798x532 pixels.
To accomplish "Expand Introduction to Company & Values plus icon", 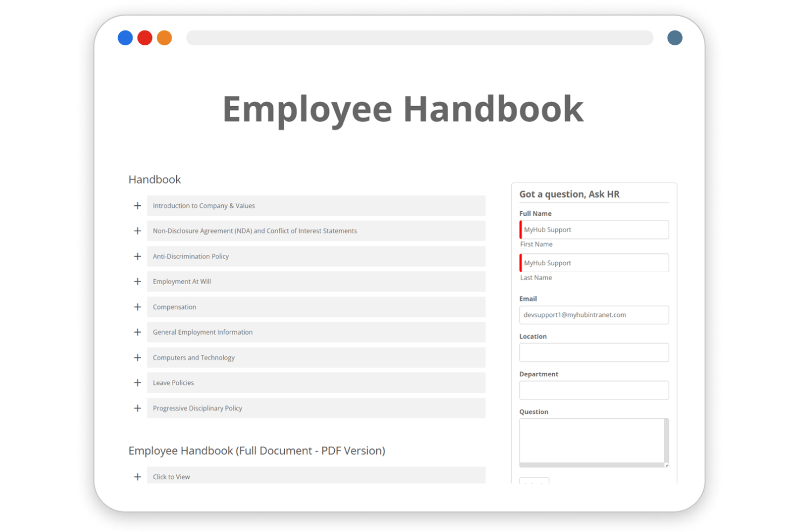I will [x=137, y=206].
